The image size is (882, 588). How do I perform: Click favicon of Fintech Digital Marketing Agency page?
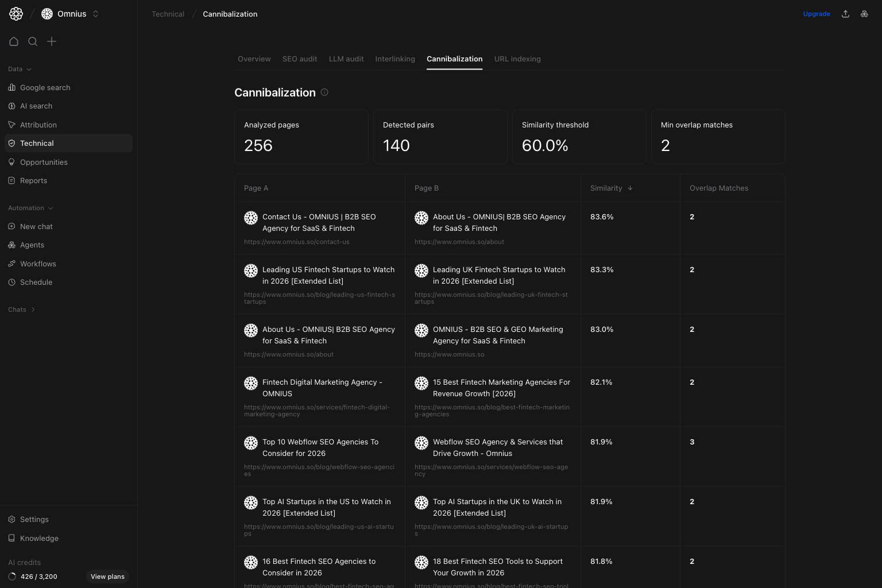tap(251, 383)
